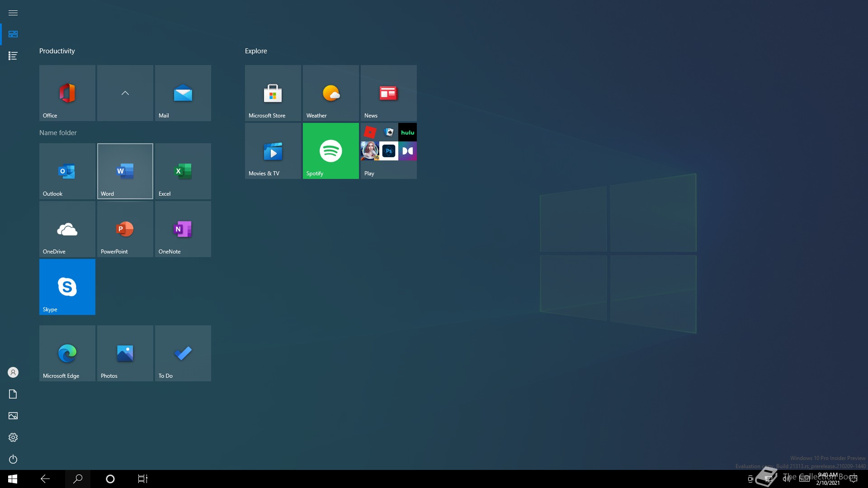This screenshot has width=868, height=488.
Task: Expand the hamburger menu at top-left
Action: coord(13,13)
